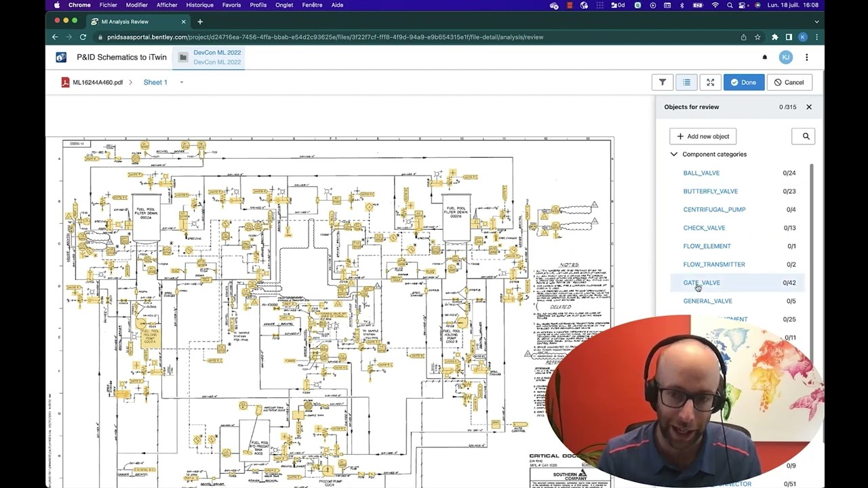
Task: Open the Onglet menu
Action: (284, 5)
